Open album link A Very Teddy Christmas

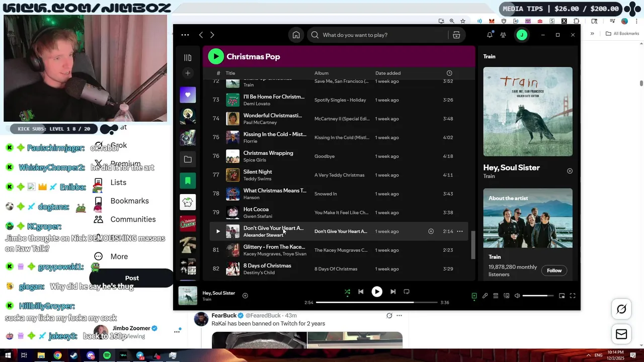tap(339, 175)
